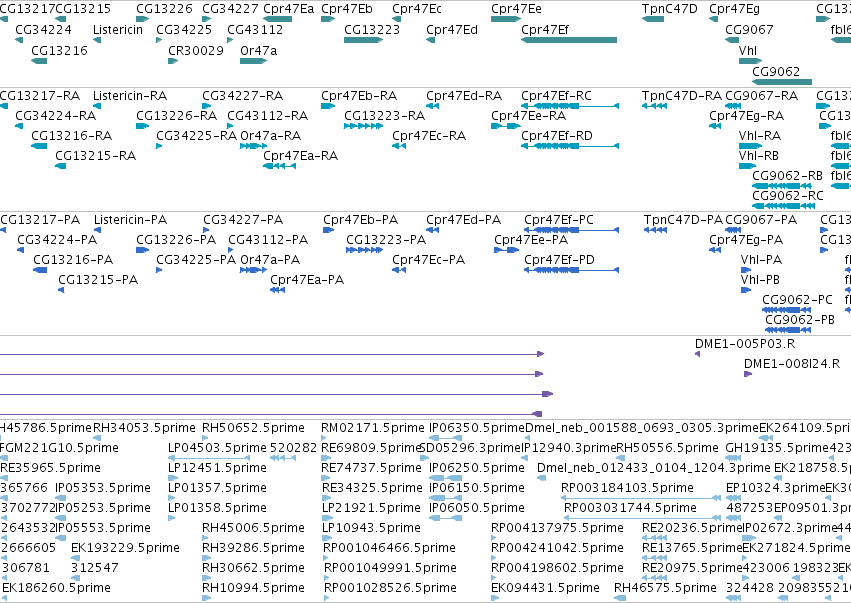Select transcript CG13223-RA
Screen dimensions: 851x603
tap(364, 126)
